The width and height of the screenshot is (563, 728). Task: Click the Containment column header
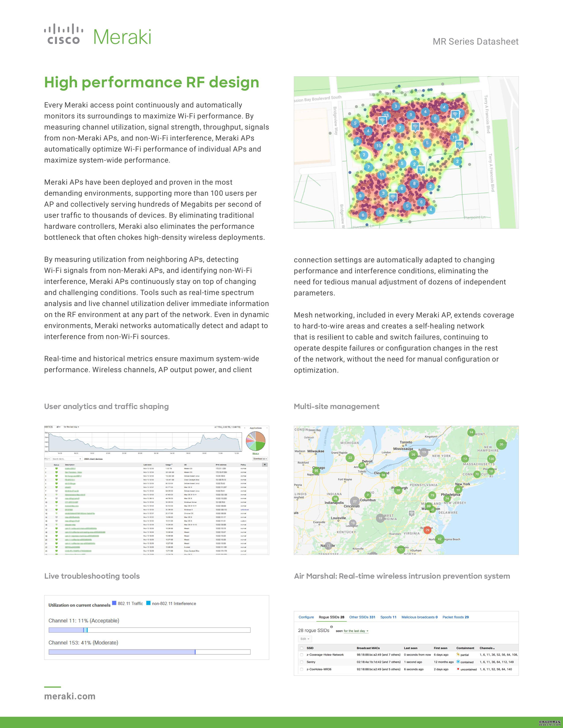pyautogui.click(x=465, y=648)
